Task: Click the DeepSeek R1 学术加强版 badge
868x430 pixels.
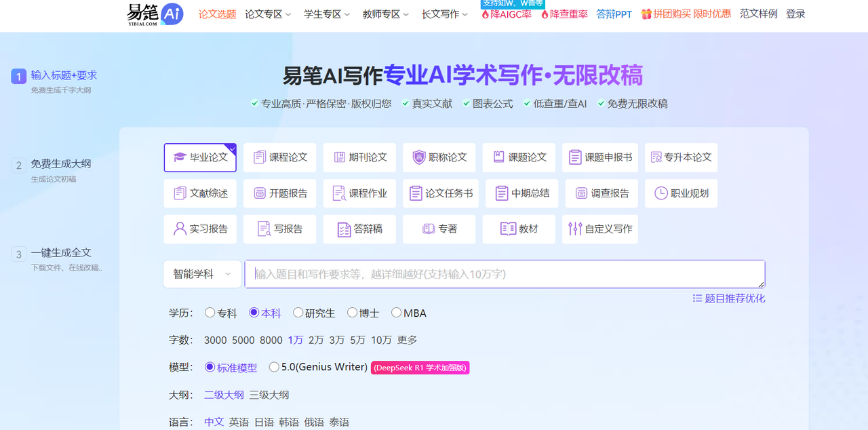Action: 420,368
